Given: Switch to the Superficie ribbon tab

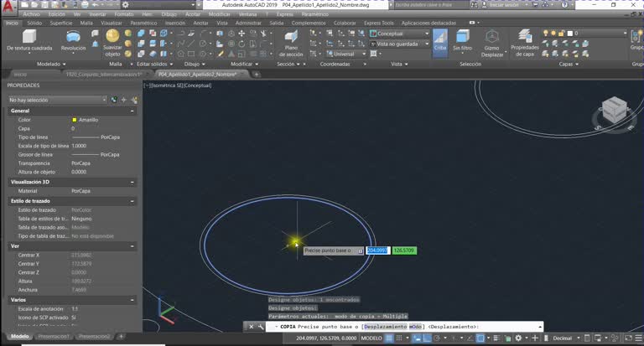Looking at the screenshot, I should 60,23.
